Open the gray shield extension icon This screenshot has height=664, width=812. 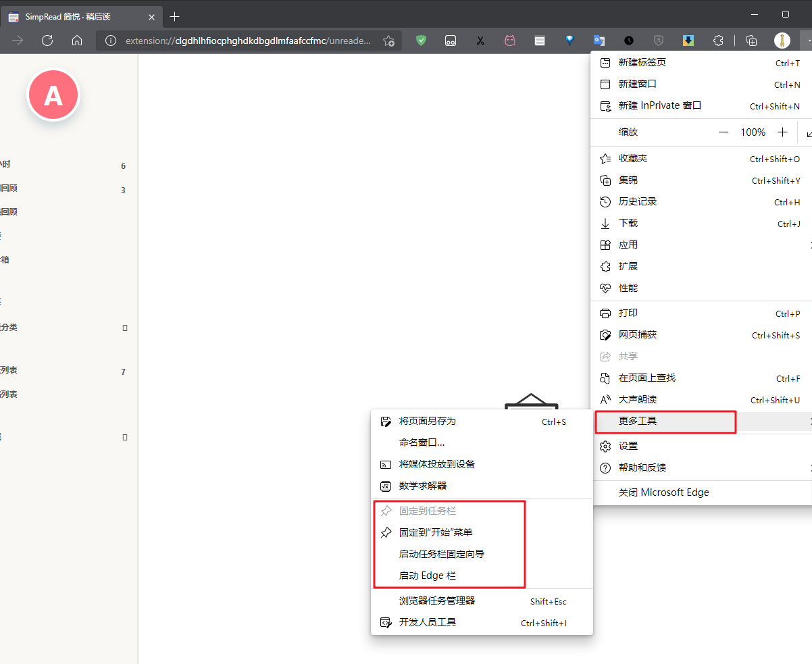659,41
